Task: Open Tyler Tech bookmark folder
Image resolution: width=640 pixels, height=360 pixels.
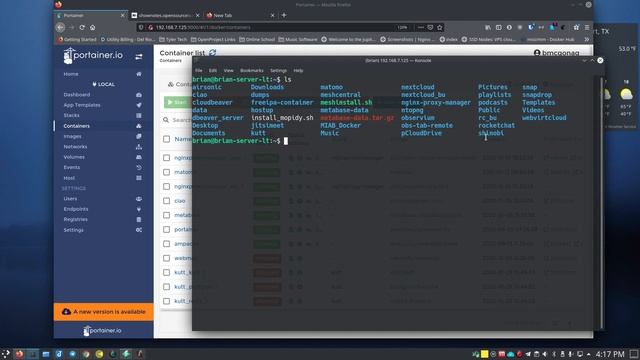Action: point(173,40)
